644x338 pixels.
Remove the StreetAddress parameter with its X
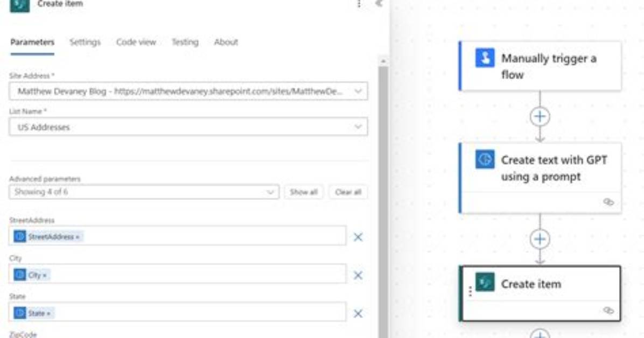click(x=358, y=237)
